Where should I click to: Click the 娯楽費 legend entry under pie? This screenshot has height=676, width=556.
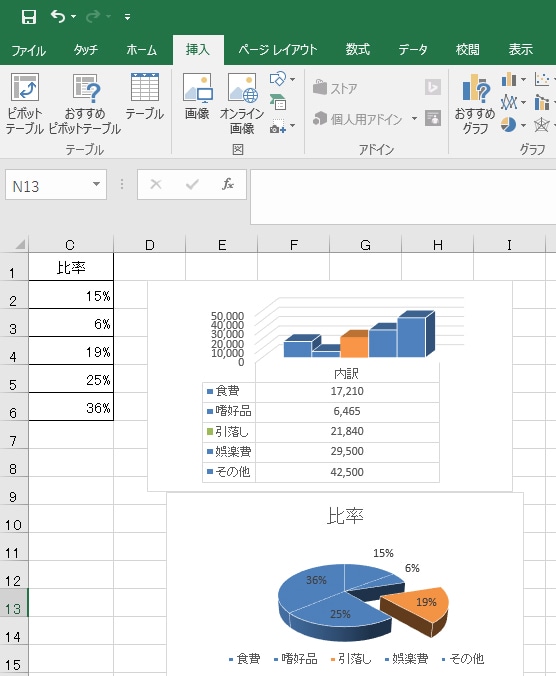[x=406, y=659]
